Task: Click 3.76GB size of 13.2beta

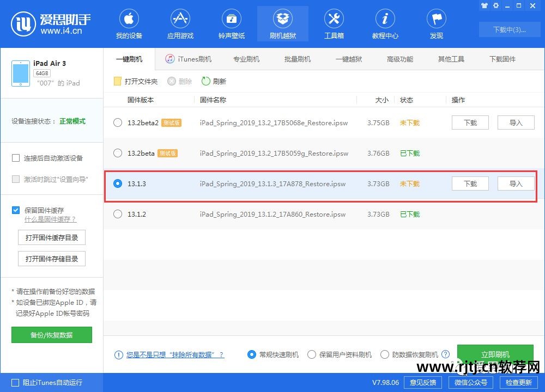Action: 378,153
